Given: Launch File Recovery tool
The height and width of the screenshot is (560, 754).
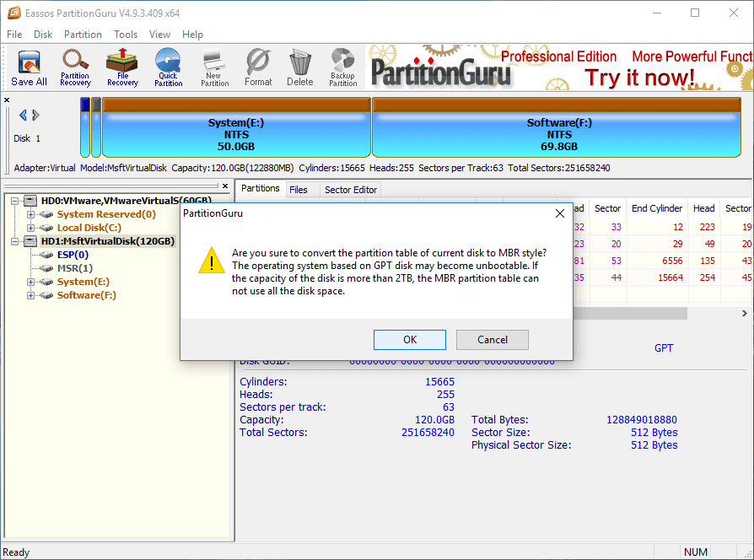Looking at the screenshot, I should [122, 67].
